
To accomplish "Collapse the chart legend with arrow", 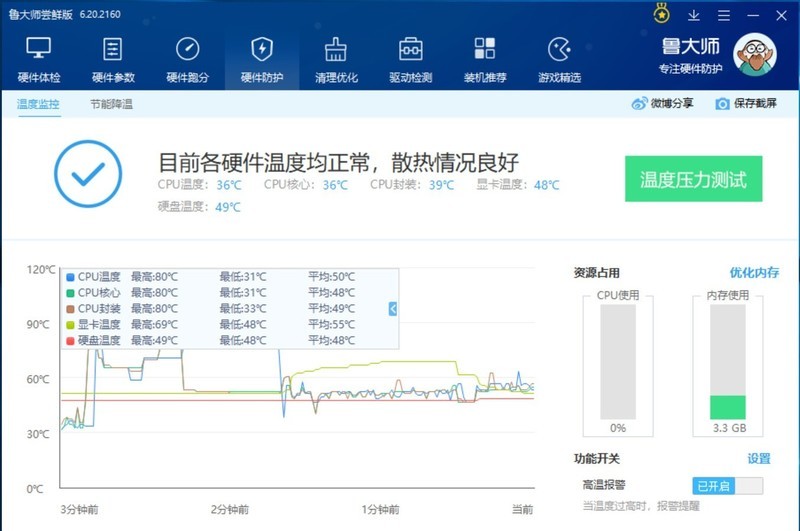I will [x=392, y=309].
